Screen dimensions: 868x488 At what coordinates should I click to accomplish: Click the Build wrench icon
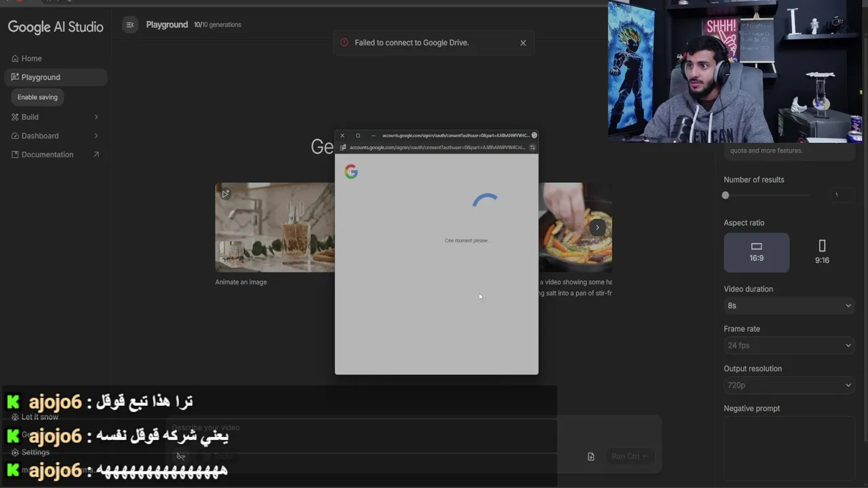(15, 117)
